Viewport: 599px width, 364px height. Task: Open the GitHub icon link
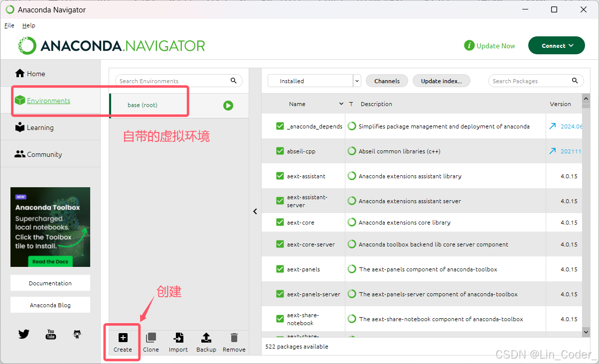pos(77,334)
